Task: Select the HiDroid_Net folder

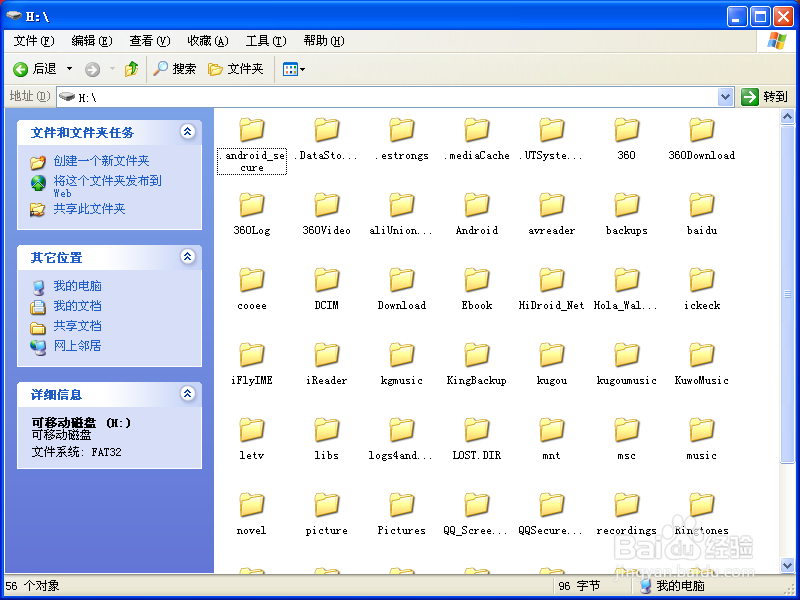Action: [x=552, y=289]
